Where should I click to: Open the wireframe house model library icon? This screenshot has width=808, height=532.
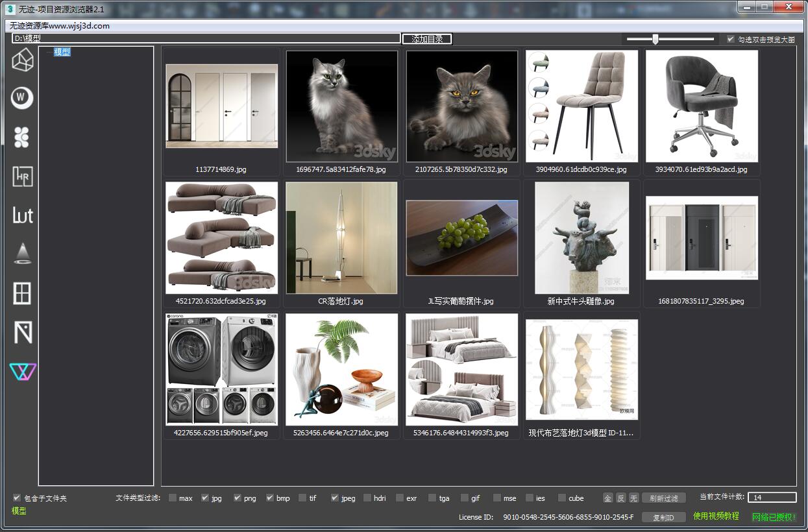pyautogui.click(x=22, y=60)
